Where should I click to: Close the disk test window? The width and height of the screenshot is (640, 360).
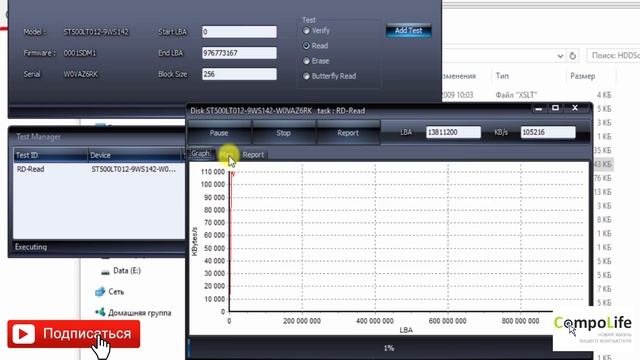[575, 108]
